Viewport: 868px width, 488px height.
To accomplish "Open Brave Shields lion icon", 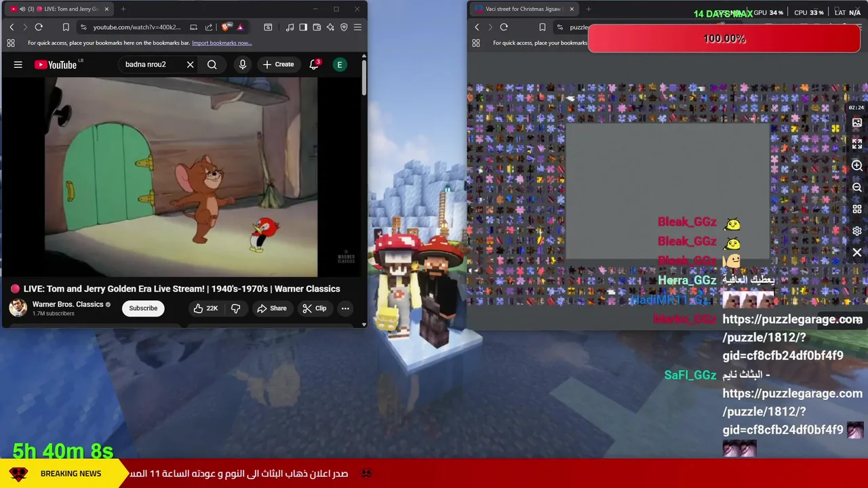I will [226, 27].
